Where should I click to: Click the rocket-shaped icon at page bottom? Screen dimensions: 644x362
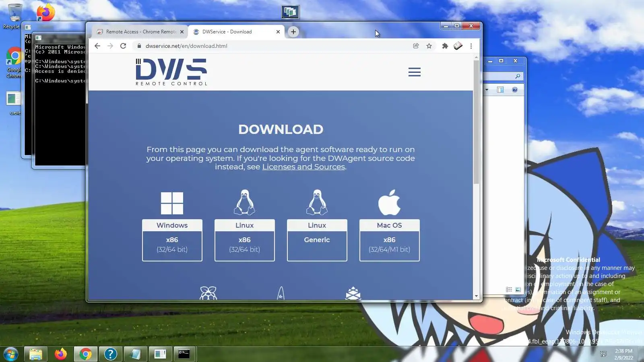[281, 293]
